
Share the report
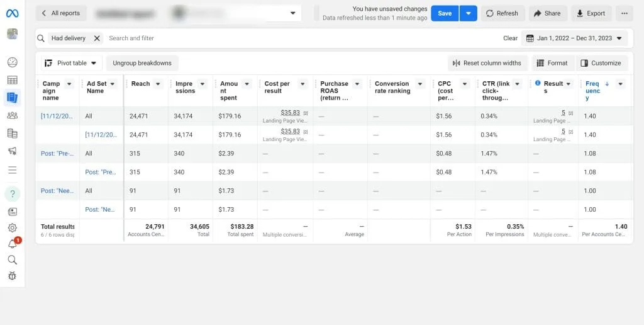(x=548, y=13)
